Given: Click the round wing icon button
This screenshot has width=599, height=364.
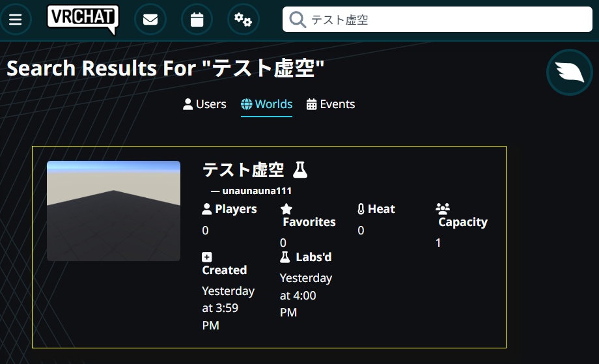Looking at the screenshot, I should coord(569,72).
